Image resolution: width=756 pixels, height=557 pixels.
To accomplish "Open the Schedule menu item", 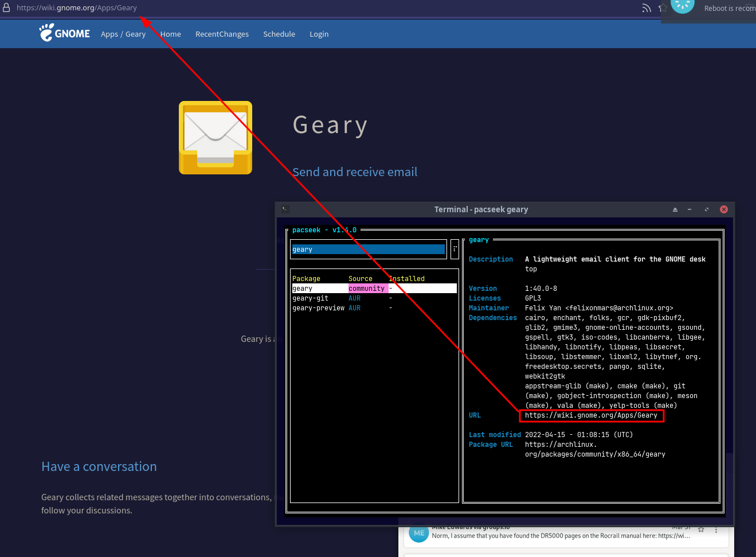I will pyautogui.click(x=279, y=34).
